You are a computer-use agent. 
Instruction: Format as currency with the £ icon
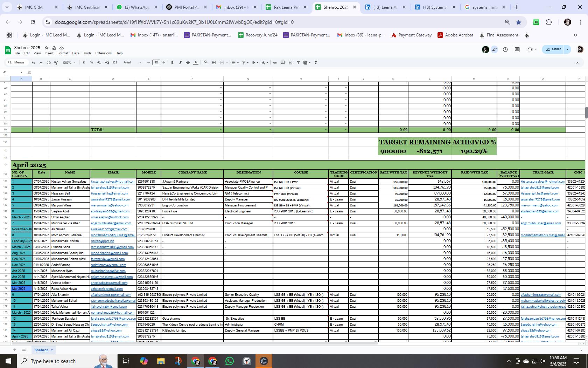point(84,63)
